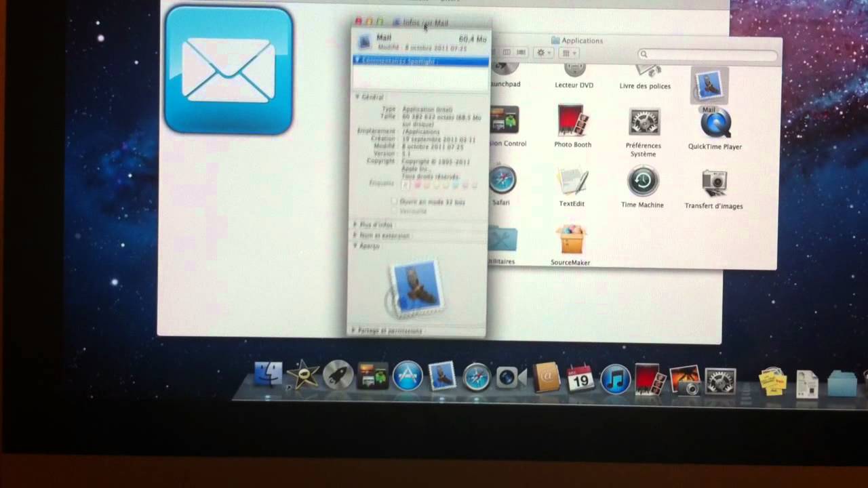Expand the Nom et extension section
This screenshot has height=488, width=868.
click(354, 235)
